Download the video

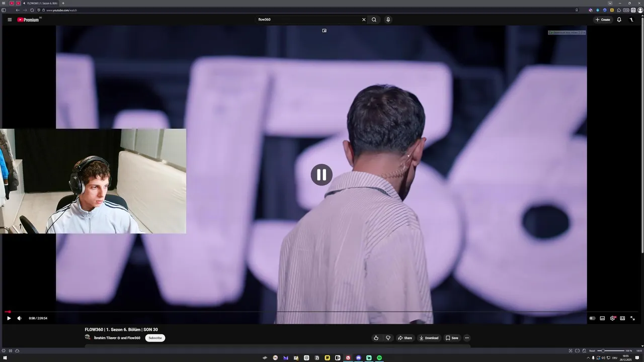click(429, 338)
